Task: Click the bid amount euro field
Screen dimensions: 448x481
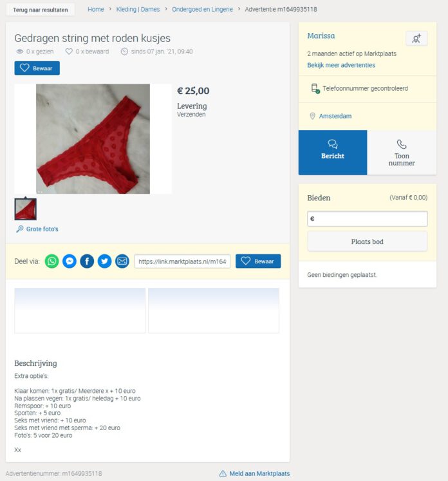Action: point(368,219)
